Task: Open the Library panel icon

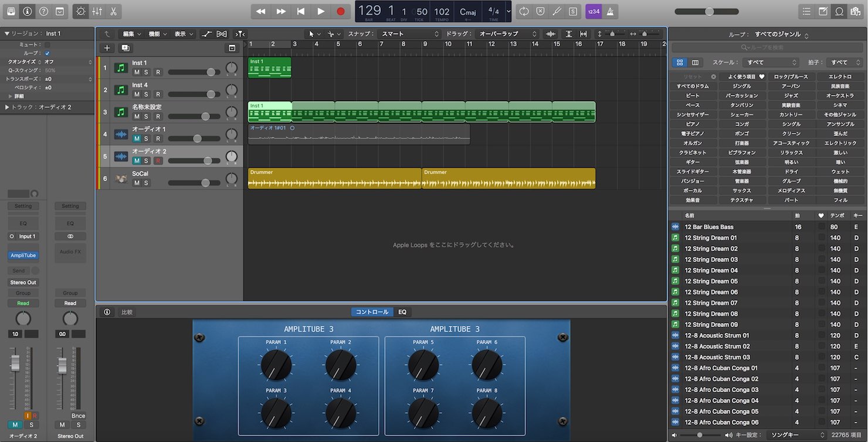Action: 12,11
